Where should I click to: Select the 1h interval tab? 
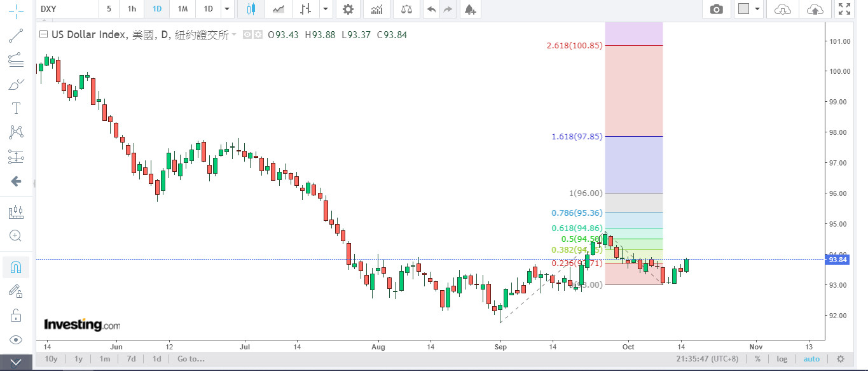132,9
